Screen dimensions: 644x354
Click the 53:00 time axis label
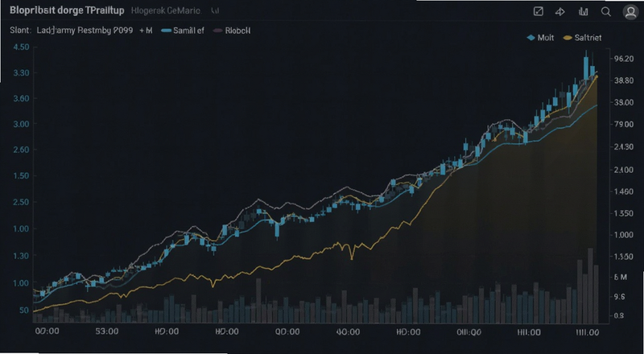click(107, 331)
